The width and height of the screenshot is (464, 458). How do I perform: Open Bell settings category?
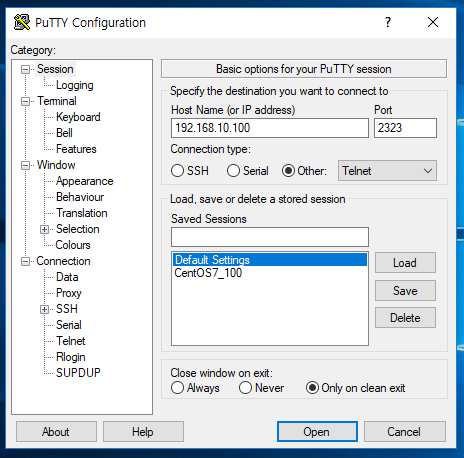(64, 133)
